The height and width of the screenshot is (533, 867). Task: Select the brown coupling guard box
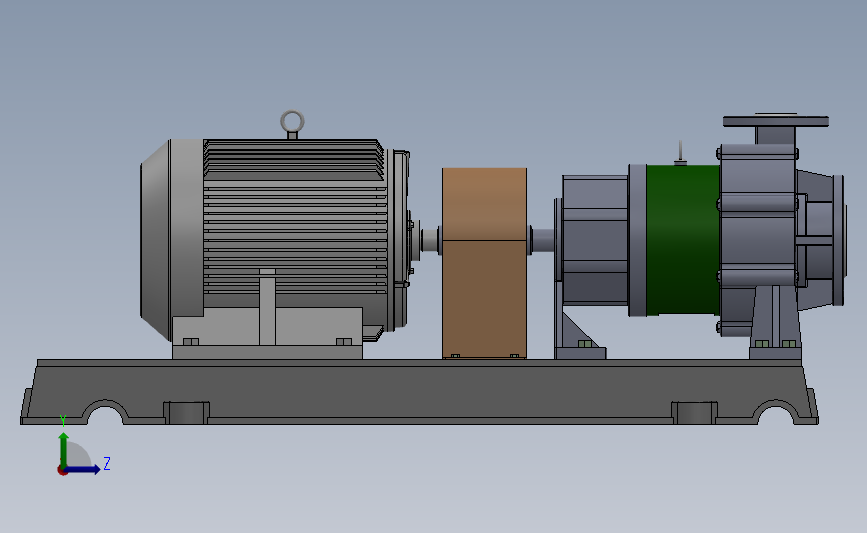pyautogui.click(x=484, y=263)
